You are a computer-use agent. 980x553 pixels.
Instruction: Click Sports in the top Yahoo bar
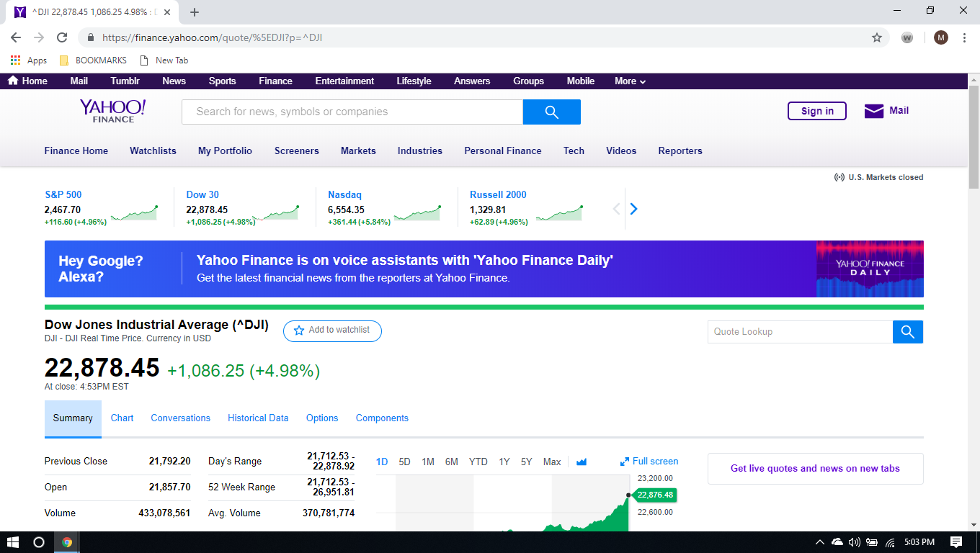(x=222, y=81)
